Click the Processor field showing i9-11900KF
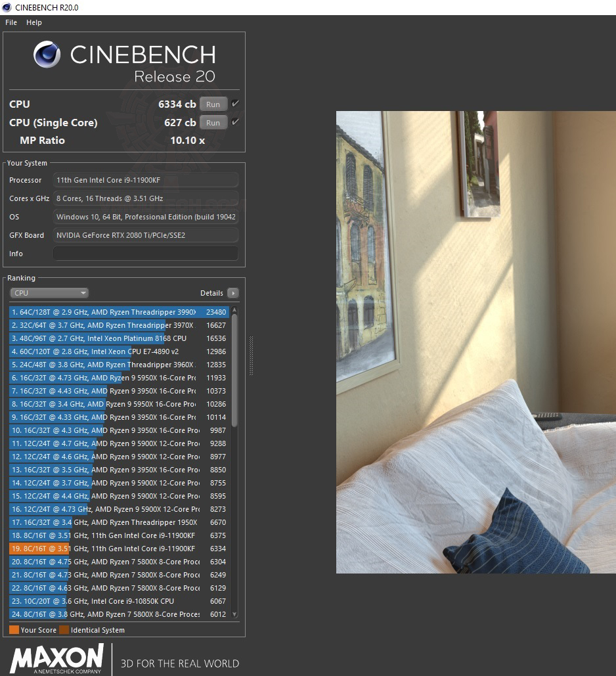 [x=146, y=180]
